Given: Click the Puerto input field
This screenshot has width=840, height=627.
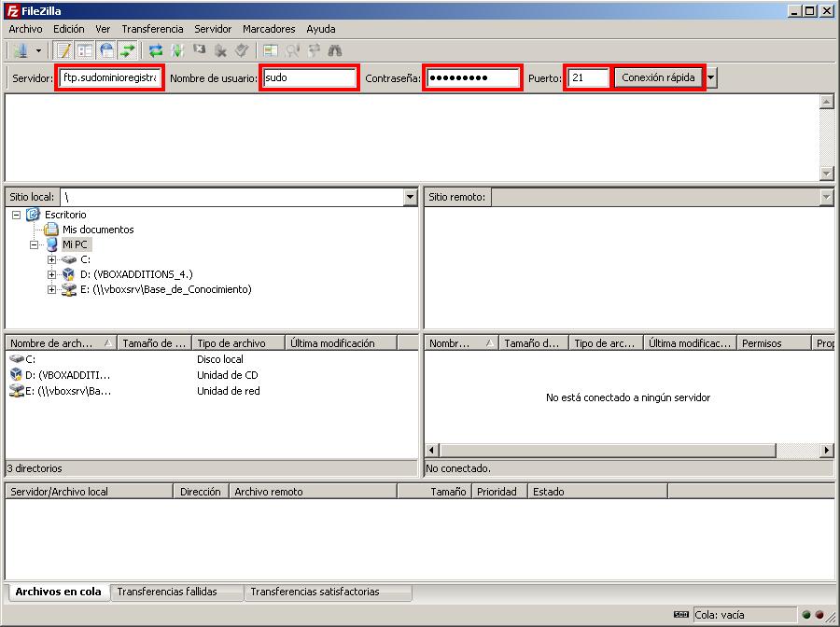Looking at the screenshot, I should (588, 77).
